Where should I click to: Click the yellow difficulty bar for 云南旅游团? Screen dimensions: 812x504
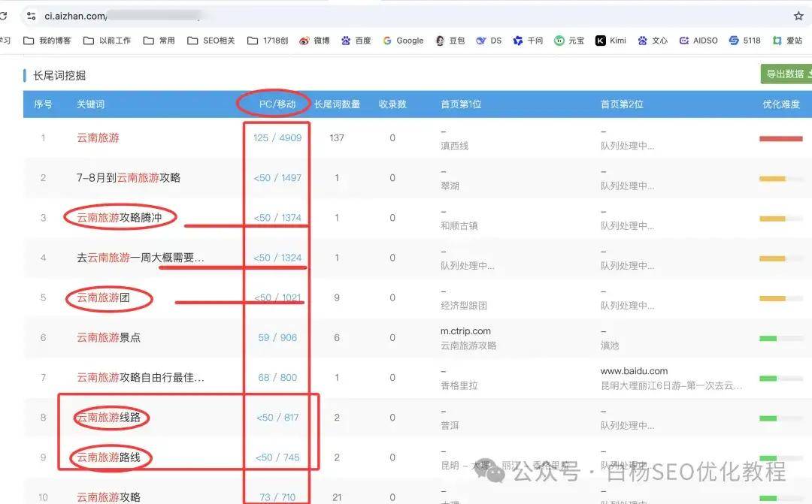pyautogui.click(x=772, y=298)
